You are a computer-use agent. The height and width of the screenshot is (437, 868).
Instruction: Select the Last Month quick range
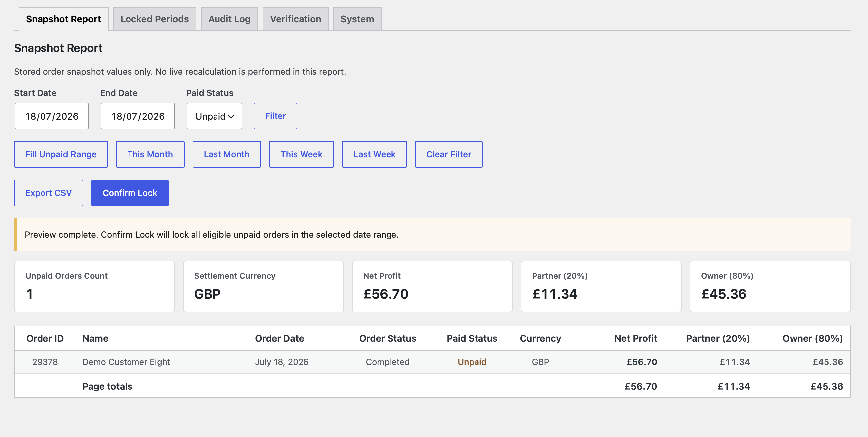[x=226, y=154]
